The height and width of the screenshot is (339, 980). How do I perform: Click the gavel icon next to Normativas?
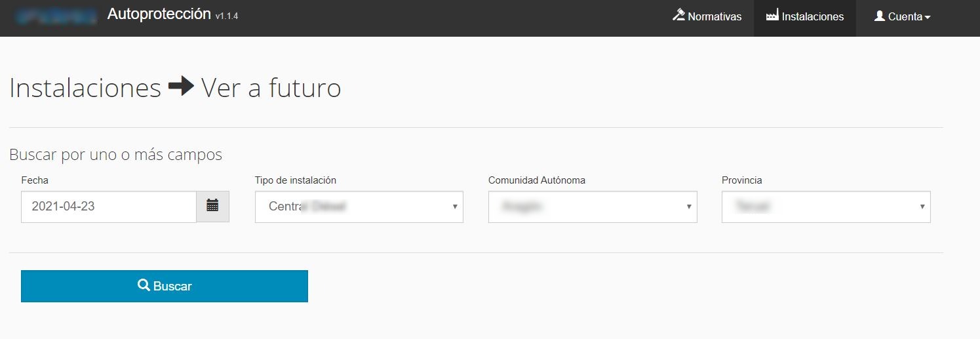click(678, 15)
